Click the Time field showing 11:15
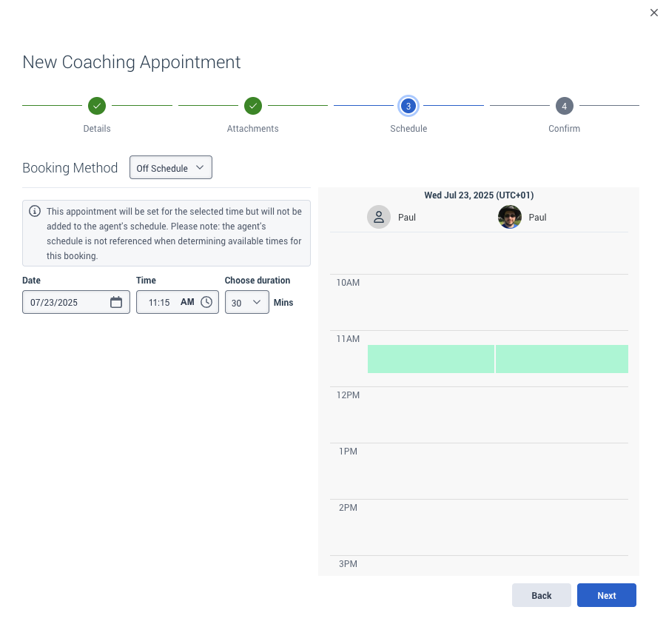The height and width of the screenshot is (644, 666). [177, 302]
